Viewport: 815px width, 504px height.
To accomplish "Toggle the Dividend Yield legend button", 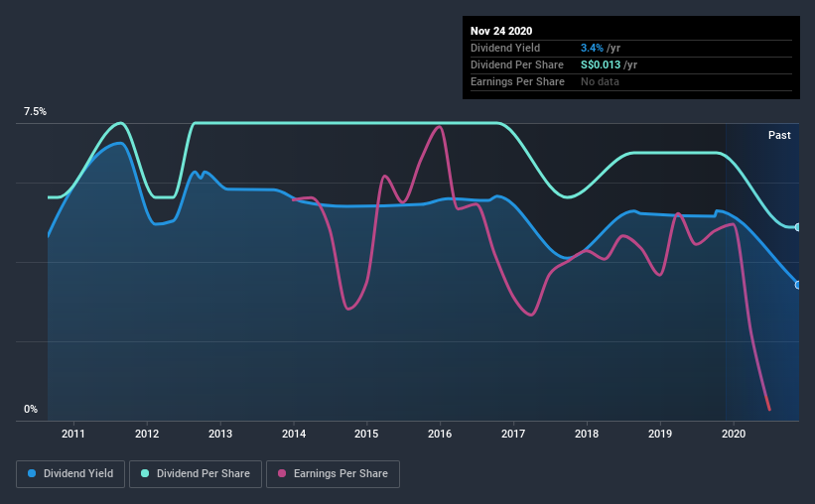I will (x=70, y=474).
